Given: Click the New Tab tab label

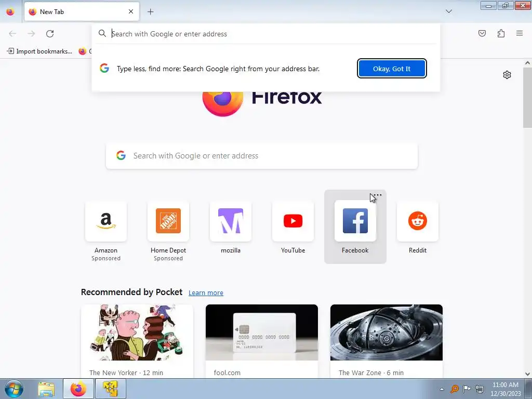Looking at the screenshot, I should click(52, 11).
